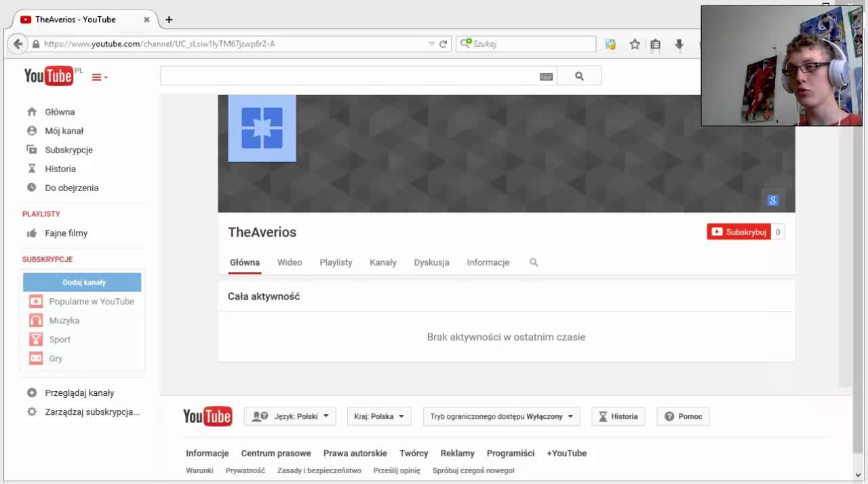Click the browser back arrow button
This screenshot has width=868, height=484.
(18, 44)
